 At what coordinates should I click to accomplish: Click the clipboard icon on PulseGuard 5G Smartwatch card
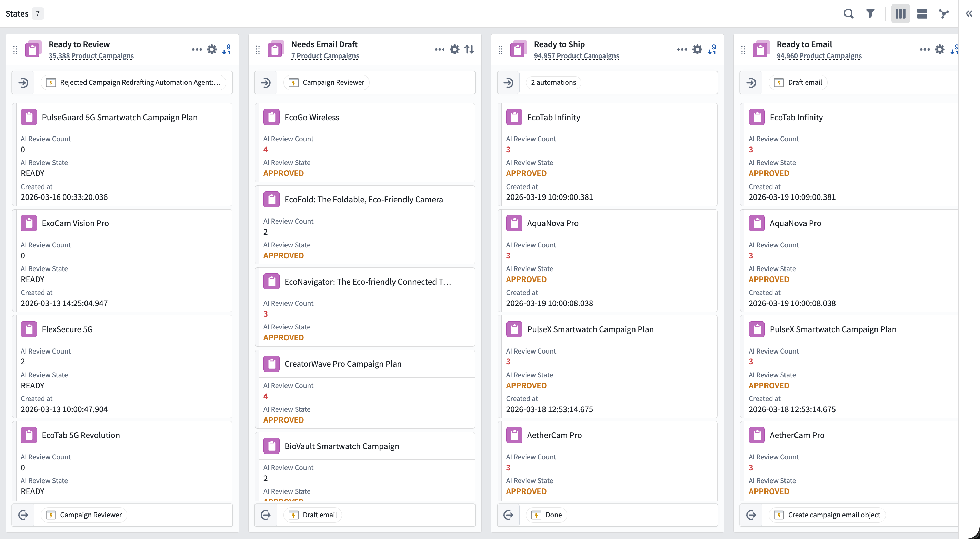click(29, 117)
